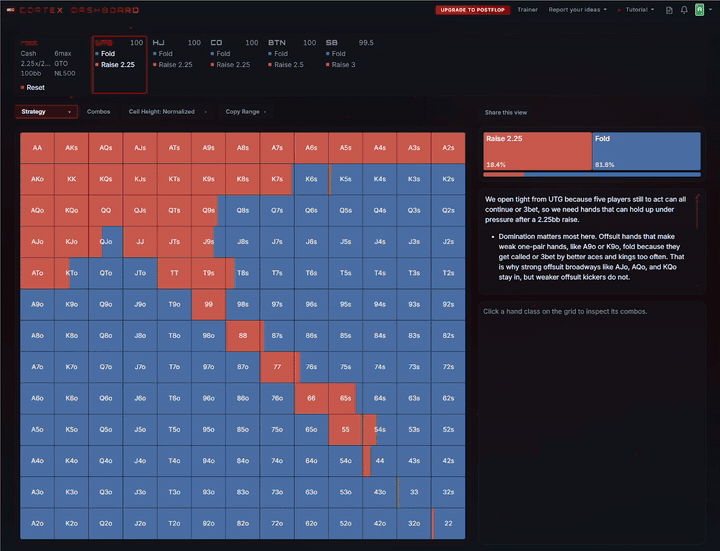Select HJ Fold action
This screenshot has height=551, width=720.
(x=163, y=54)
